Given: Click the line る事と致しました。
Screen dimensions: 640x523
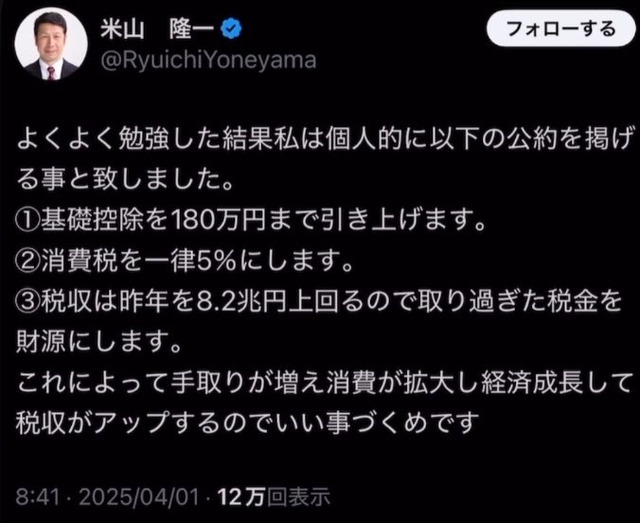Looking at the screenshot, I should pyautogui.click(x=124, y=181).
